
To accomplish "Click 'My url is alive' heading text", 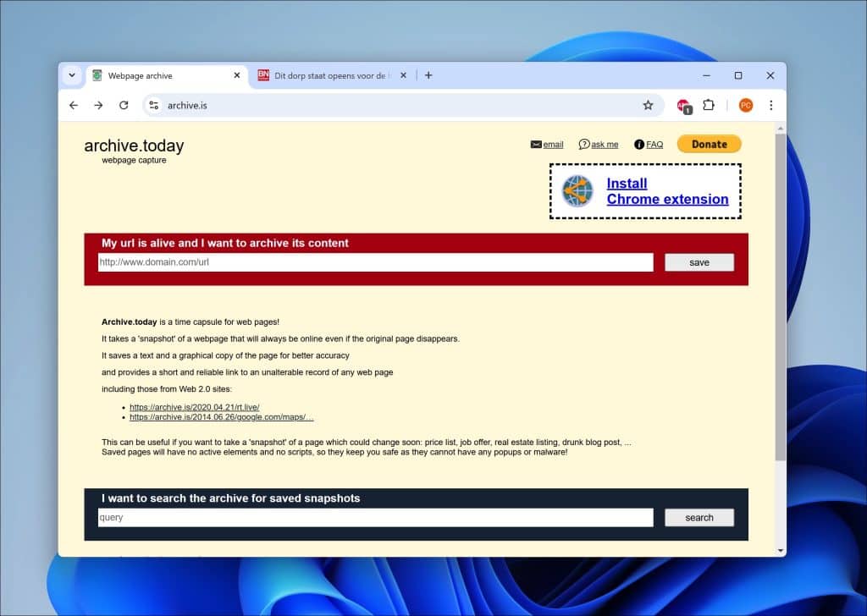I will [x=225, y=243].
